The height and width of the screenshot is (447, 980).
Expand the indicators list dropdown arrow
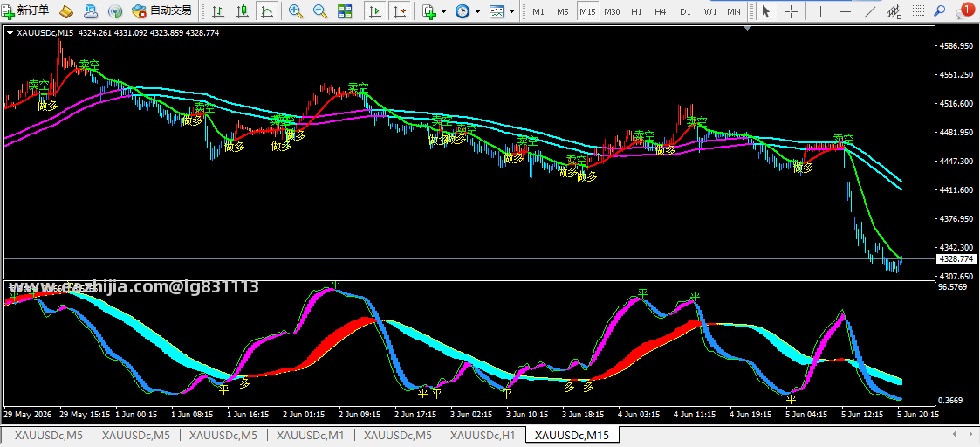coord(443,11)
